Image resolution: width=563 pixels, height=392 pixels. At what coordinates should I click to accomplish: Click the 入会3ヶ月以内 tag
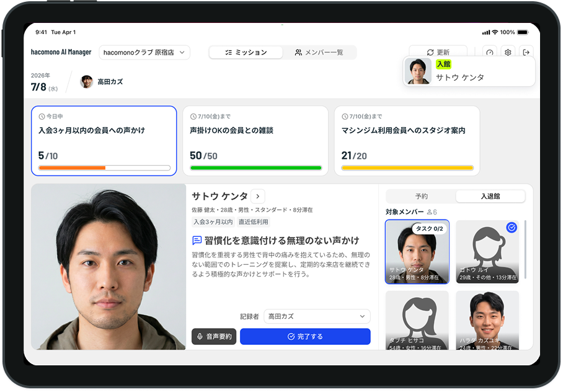point(213,222)
